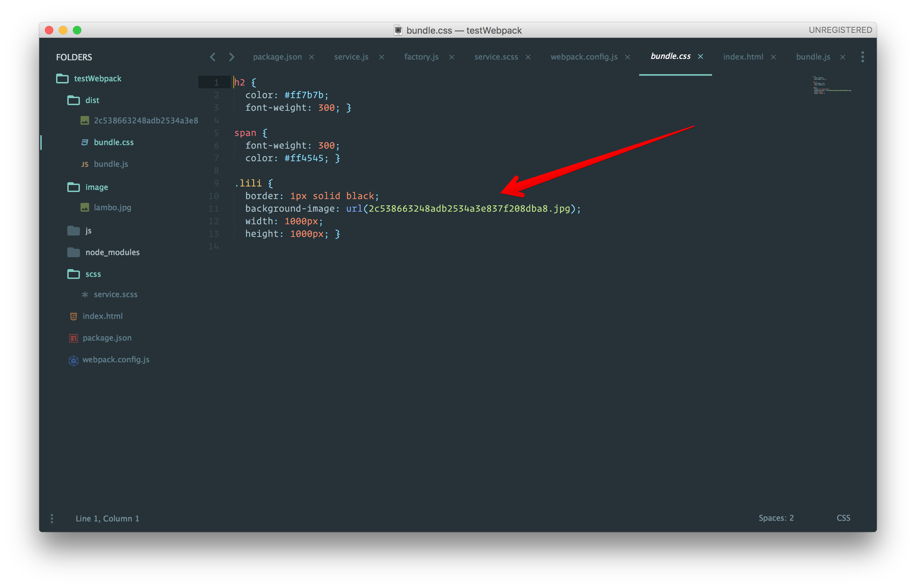Open the CSS syntax selector in status bar
This screenshot has width=916, height=588.
click(x=843, y=518)
